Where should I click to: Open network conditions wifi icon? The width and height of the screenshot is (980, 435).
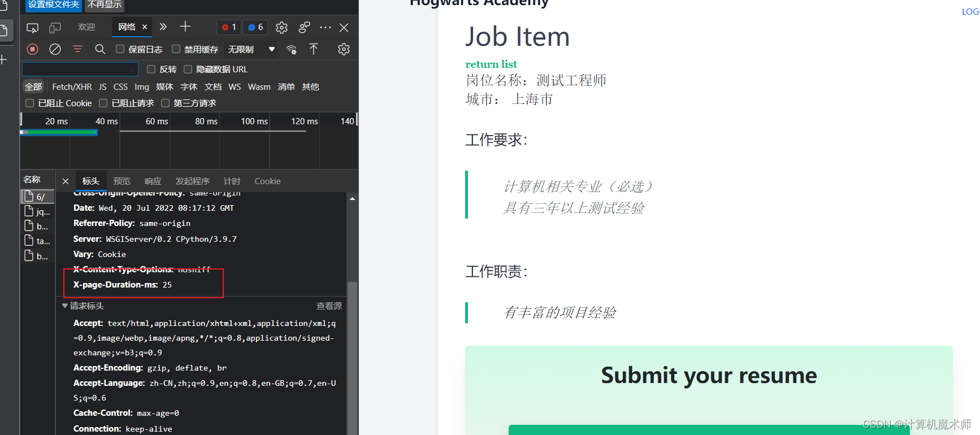[292, 49]
